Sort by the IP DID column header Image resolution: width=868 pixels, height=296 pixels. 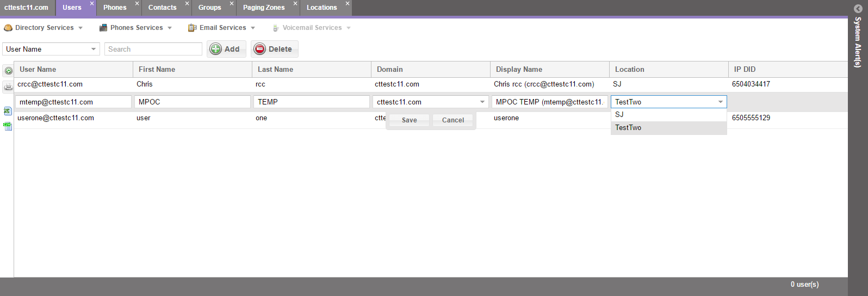coord(788,69)
